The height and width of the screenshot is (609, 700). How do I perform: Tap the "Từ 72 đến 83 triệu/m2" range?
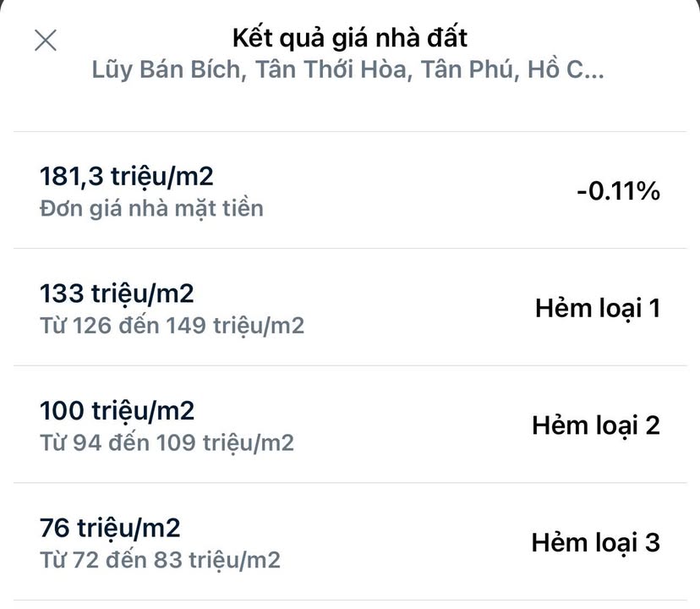coord(160,559)
